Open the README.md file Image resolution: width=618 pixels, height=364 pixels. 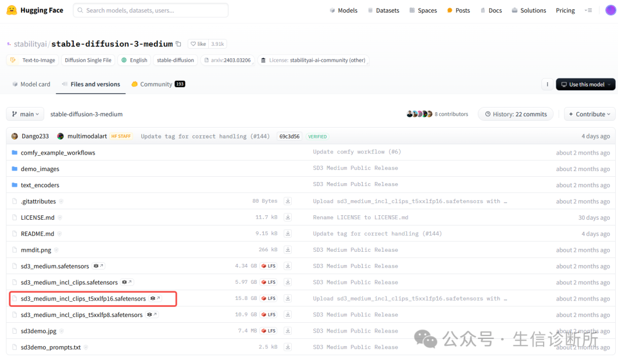click(37, 234)
